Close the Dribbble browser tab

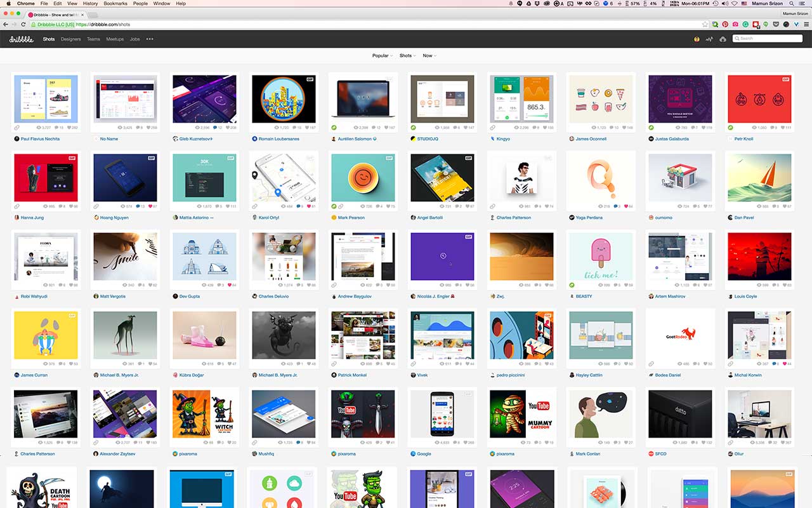(x=82, y=14)
